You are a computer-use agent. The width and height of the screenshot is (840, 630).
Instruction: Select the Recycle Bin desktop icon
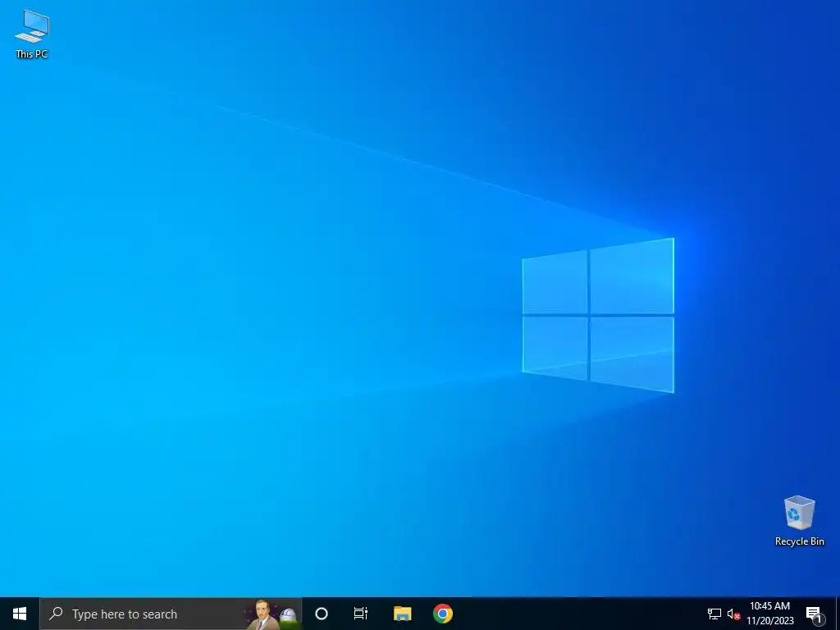click(799, 521)
